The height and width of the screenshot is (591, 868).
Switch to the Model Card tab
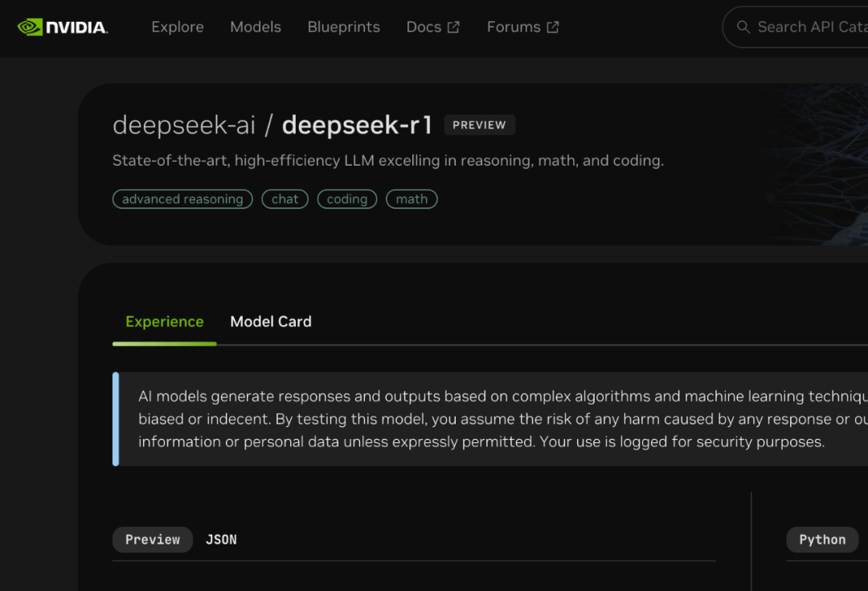[x=271, y=322]
